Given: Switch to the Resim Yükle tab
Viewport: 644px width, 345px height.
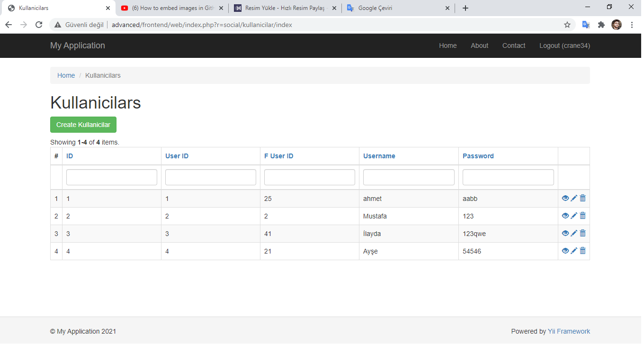Looking at the screenshot, I should pyautogui.click(x=286, y=8).
